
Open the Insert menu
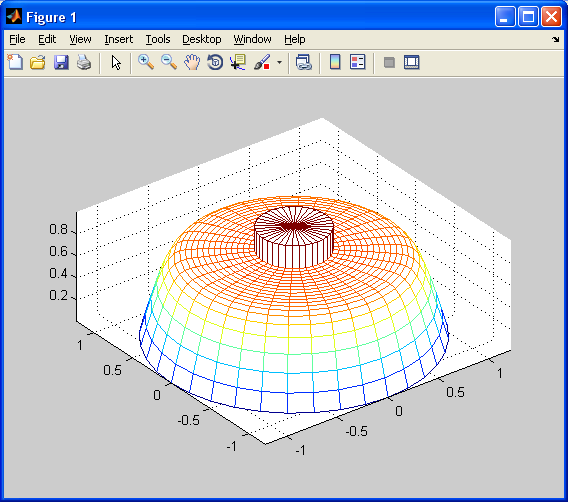tap(118, 39)
